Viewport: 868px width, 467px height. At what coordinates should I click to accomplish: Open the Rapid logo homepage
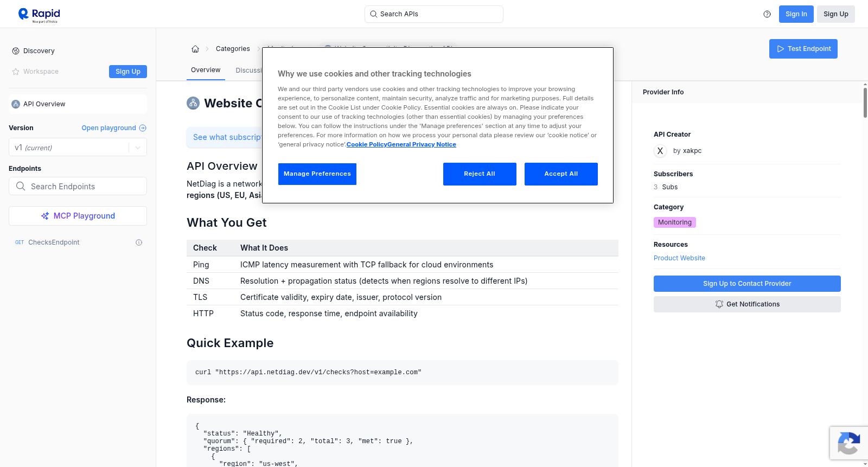pos(39,15)
